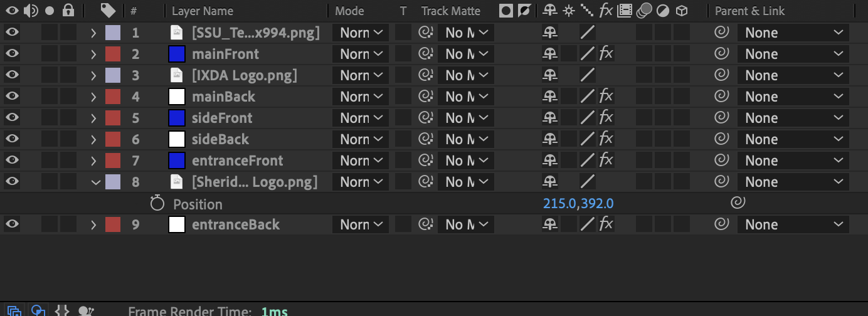This screenshot has height=316, width=868.
Task: Open the blending mode dropdown for mainFront
Action: coord(361,54)
